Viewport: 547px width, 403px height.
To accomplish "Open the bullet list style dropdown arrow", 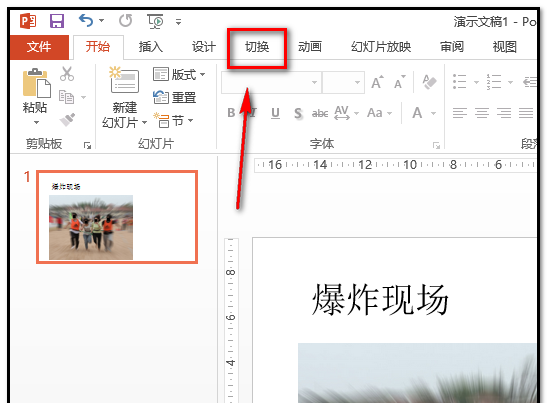I will click(476, 83).
